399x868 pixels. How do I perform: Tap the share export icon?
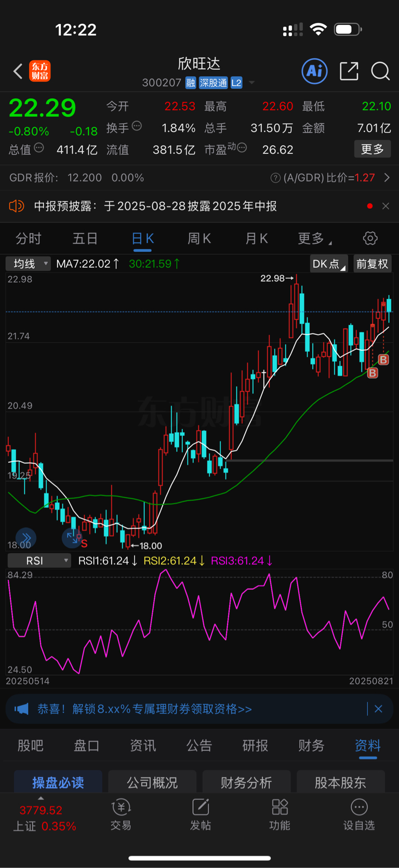349,71
